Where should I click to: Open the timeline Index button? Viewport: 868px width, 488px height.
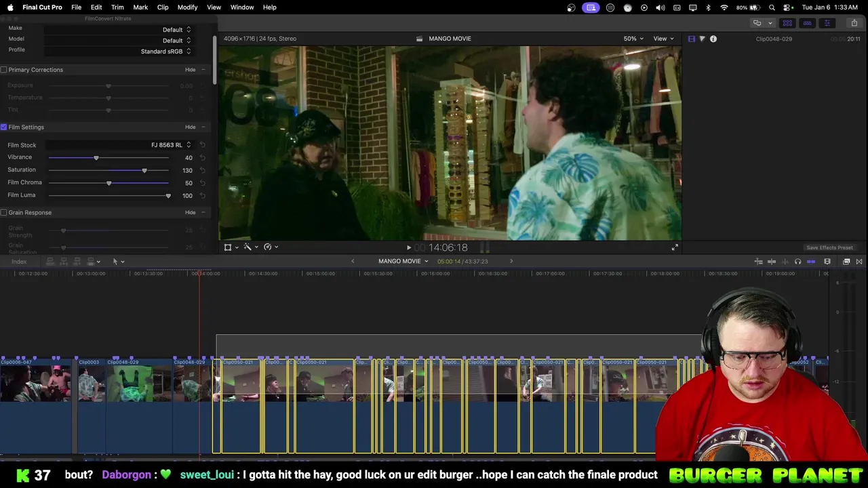tap(19, 262)
